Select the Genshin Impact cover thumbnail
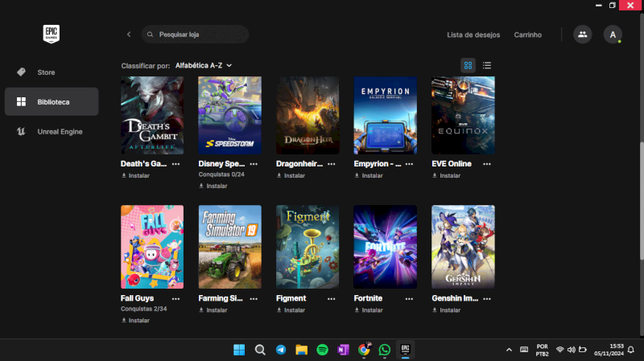Viewport: 644px width, 361px height. (463, 247)
